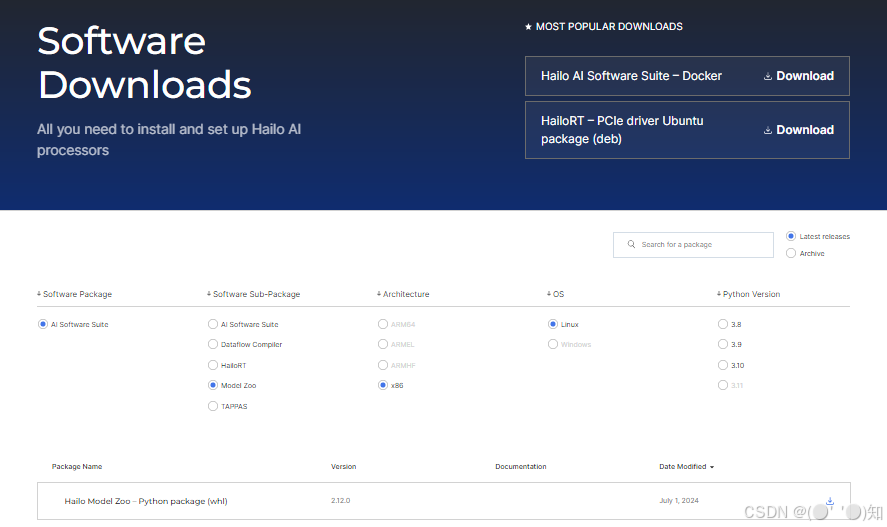Expand the Software Package filter header
887x527 pixels.
pyautogui.click(x=75, y=294)
